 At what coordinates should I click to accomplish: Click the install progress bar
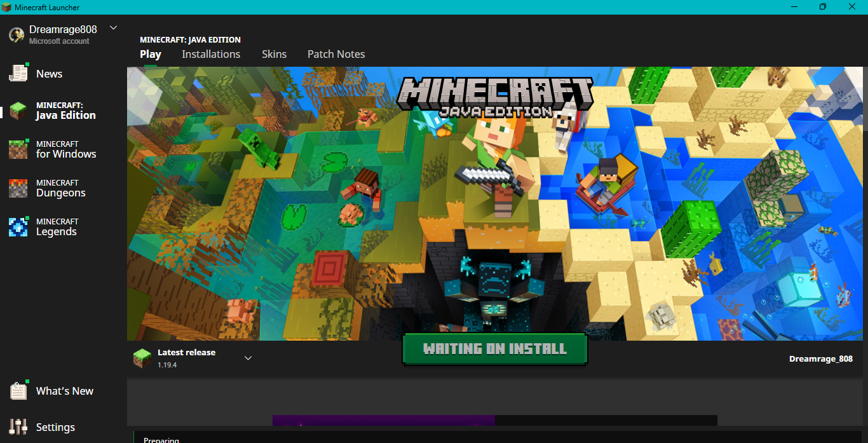pos(495,420)
